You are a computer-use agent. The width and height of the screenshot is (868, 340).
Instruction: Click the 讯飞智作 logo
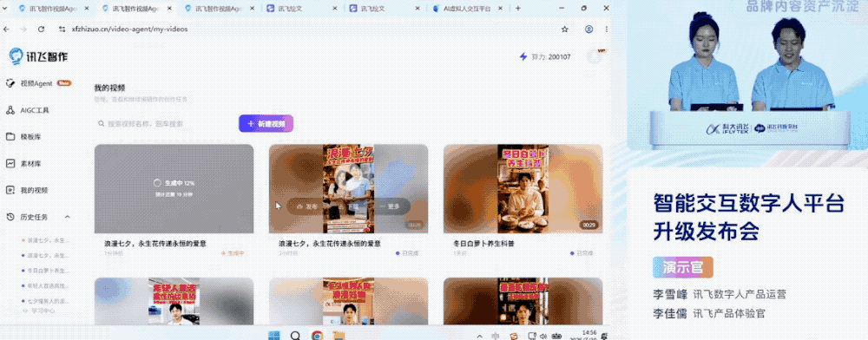tap(38, 56)
